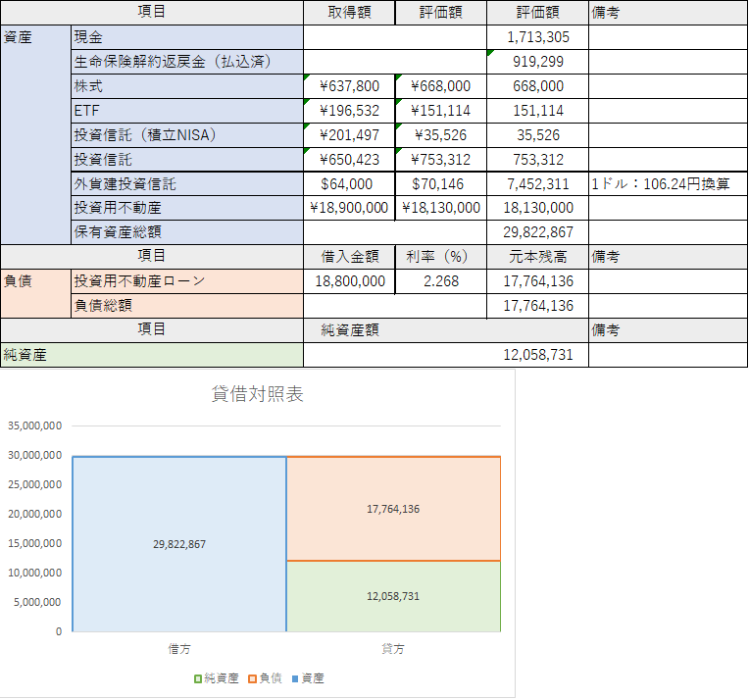Click the 利率（%） column header

(441, 257)
